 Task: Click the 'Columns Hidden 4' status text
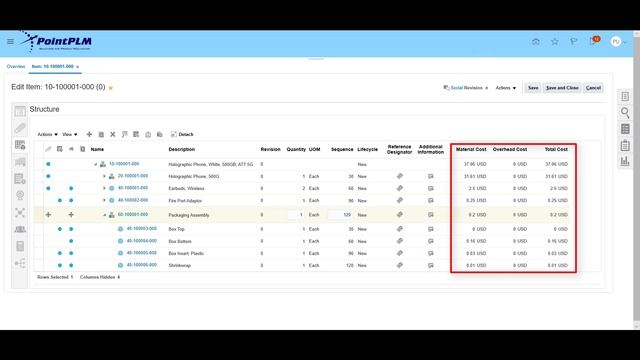100,277
